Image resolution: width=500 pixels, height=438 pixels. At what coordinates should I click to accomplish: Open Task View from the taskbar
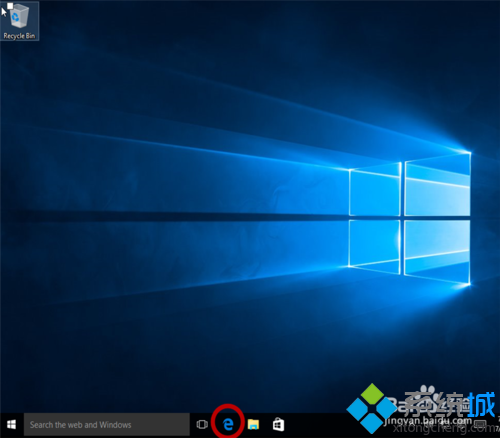(202, 425)
